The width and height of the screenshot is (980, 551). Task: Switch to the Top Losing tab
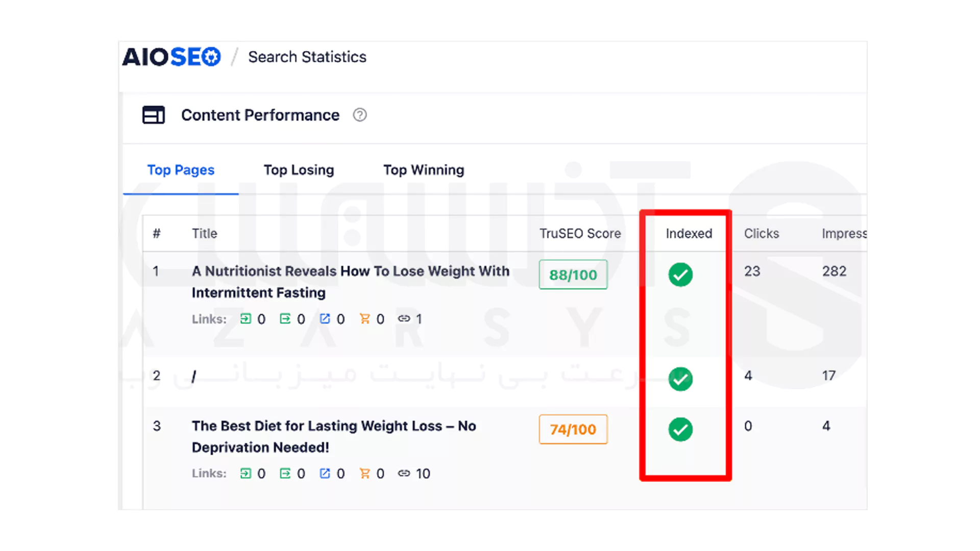tap(299, 170)
